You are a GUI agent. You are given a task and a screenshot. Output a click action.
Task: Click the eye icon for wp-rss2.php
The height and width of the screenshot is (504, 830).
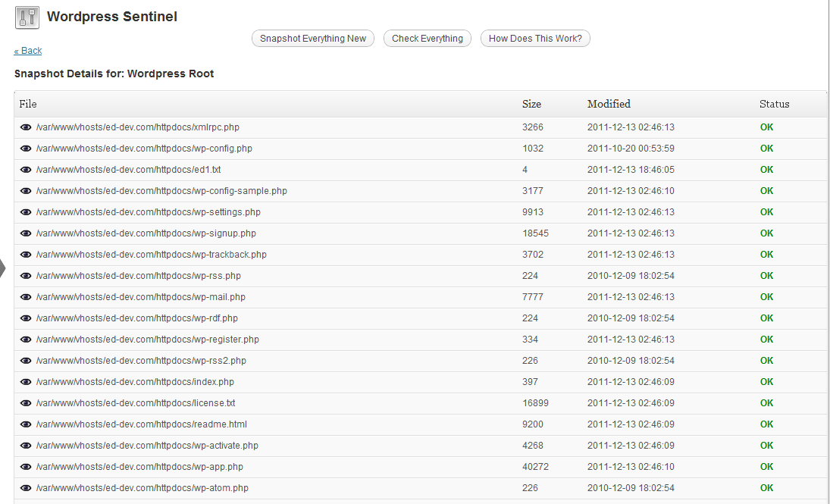(26, 361)
